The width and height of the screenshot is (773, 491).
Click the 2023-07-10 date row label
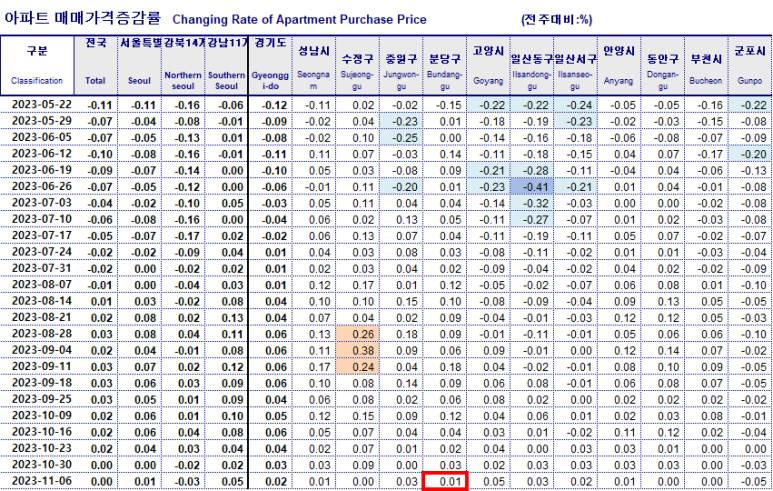coord(42,219)
